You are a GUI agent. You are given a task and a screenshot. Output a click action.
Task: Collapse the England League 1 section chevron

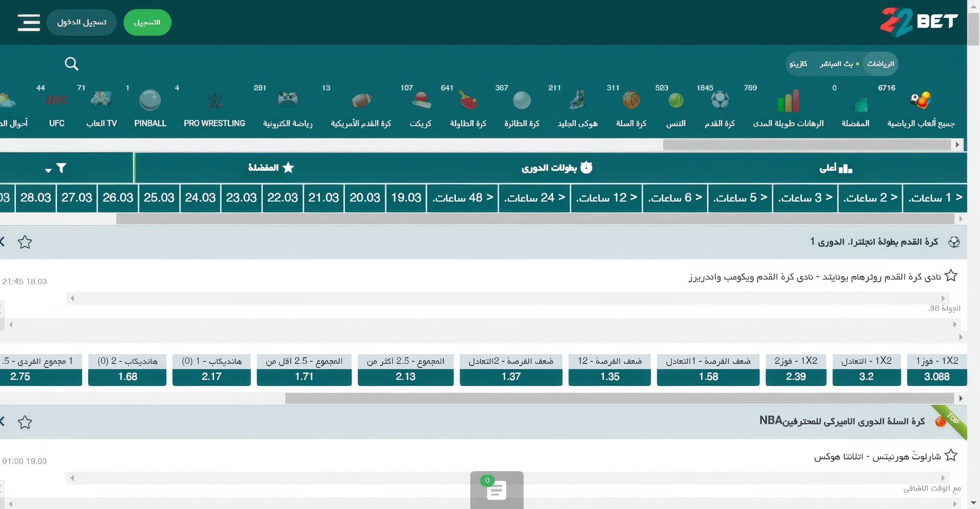coord(2,242)
